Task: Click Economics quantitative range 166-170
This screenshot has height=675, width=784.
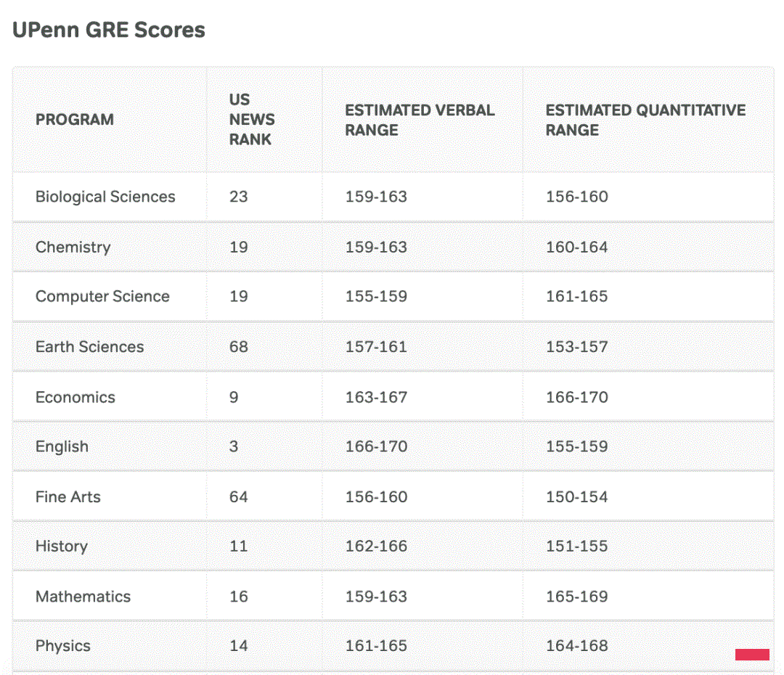Action: click(x=577, y=397)
